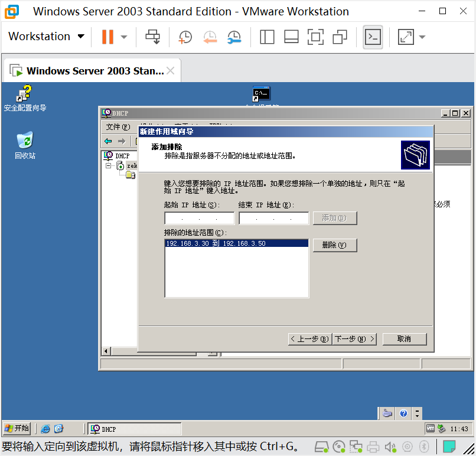The width and height of the screenshot is (476, 456).
Task: Click the 11:43 system clock
Action: point(459,429)
